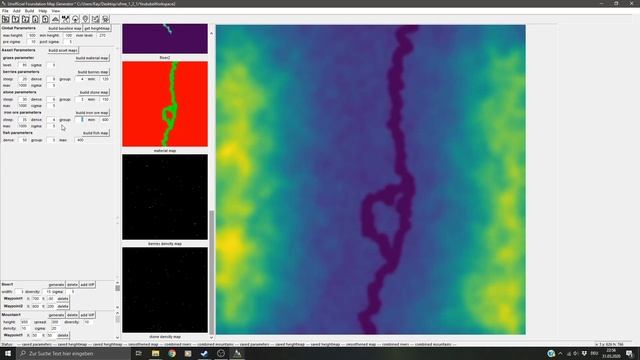The image size is (640, 360).
Task: Click the grass level input field
Action: tap(24, 65)
